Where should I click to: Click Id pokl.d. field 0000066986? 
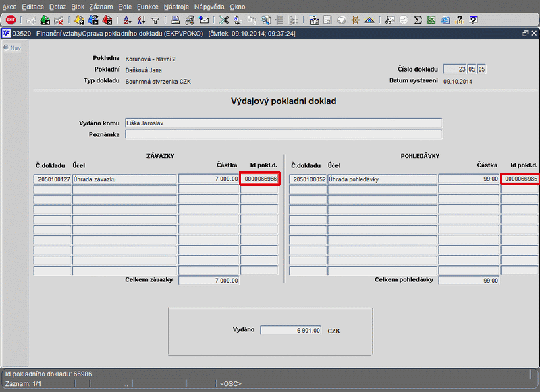click(x=260, y=179)
